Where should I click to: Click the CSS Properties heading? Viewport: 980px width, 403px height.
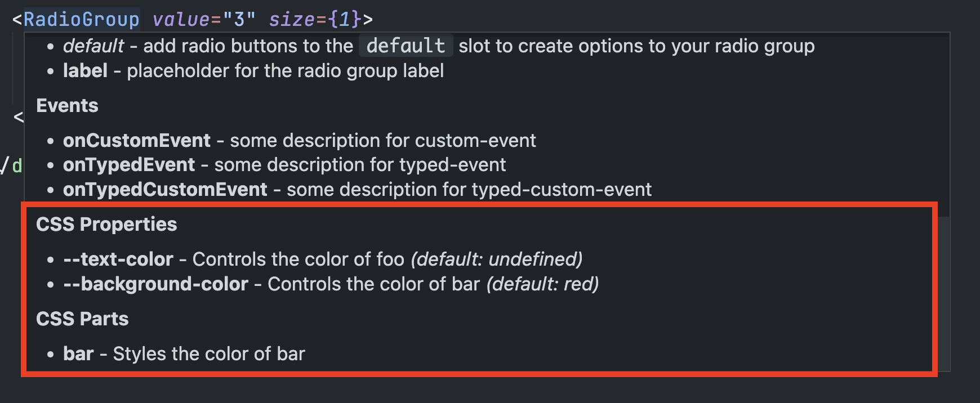tap(106, 224)
